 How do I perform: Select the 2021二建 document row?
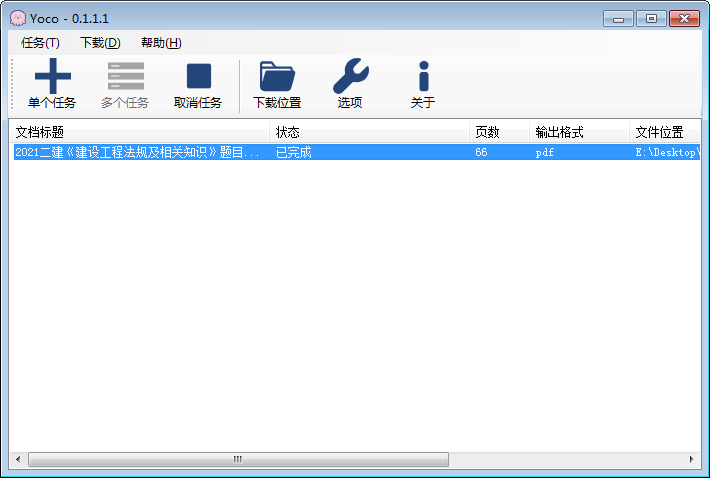pyautogui.click(x=357, y=152)
